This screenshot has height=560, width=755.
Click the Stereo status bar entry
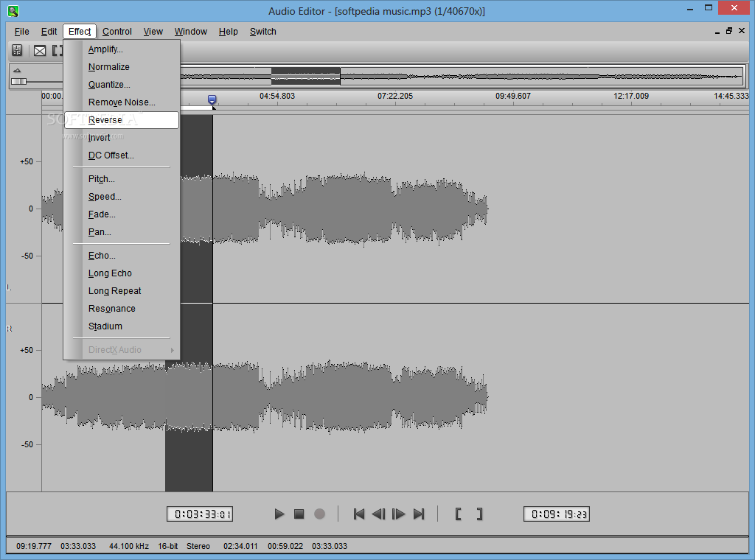(x=198, y=546)
